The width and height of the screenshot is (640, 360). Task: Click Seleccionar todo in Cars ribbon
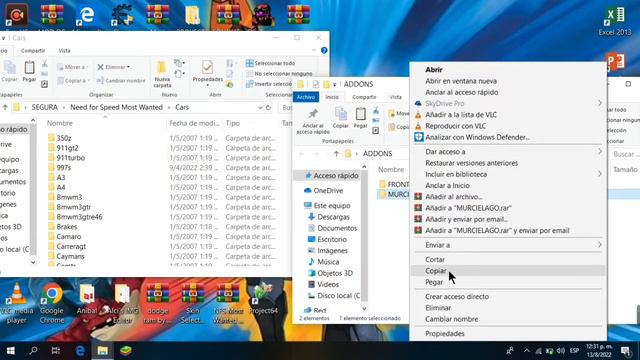click(x=270, y=63)
